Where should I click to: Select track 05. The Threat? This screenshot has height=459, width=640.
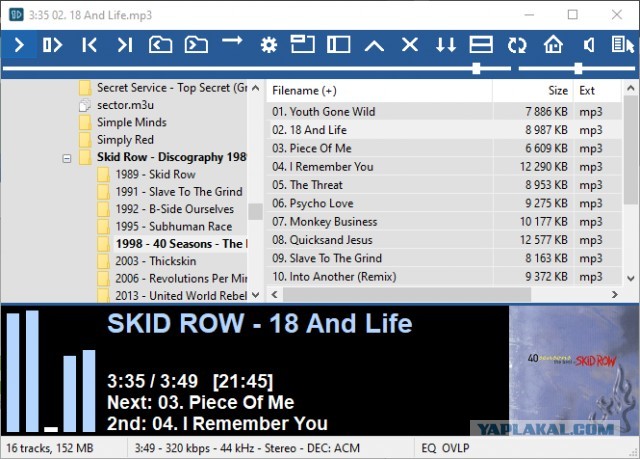click(x=444, y=185)
